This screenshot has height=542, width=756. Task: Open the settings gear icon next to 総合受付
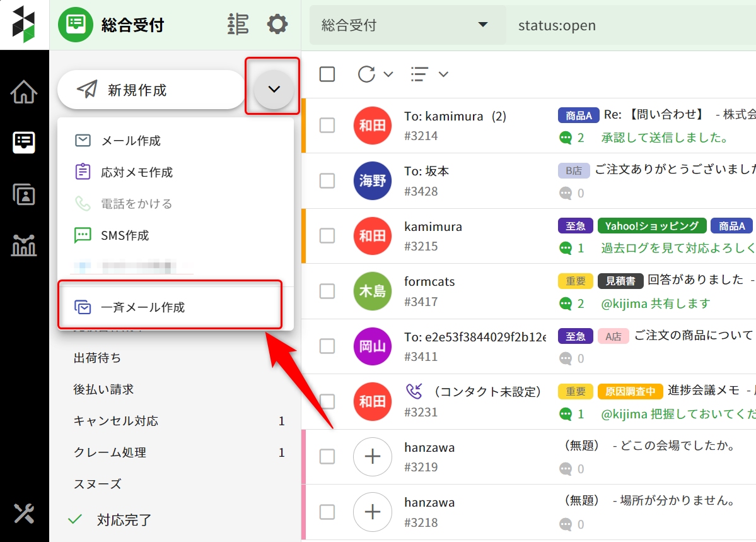tap(277, 25)
